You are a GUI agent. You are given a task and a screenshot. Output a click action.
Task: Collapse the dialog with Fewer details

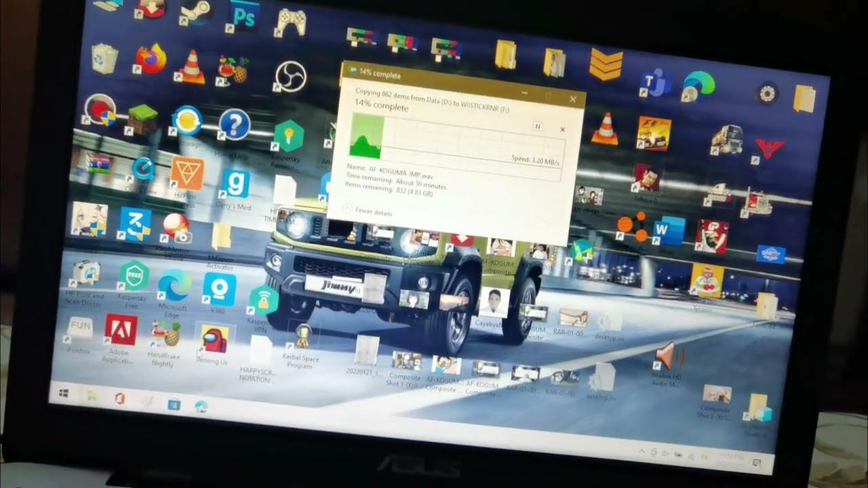coord(368,211)
